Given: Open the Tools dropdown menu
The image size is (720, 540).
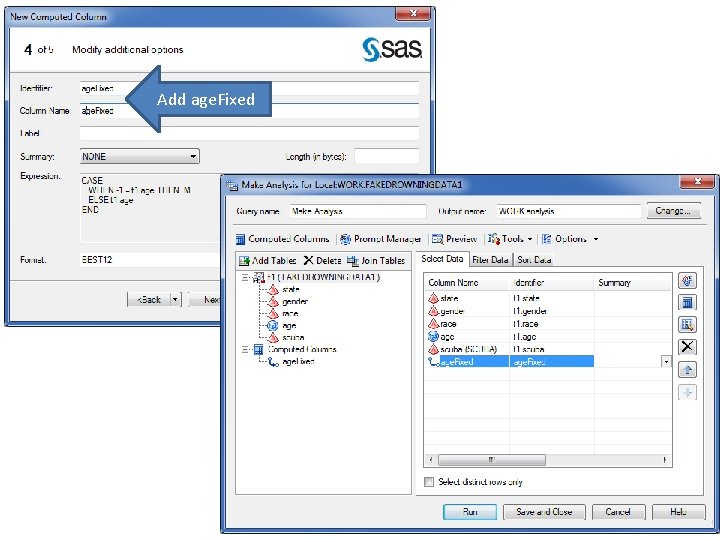Looking at the screenshot, I should tap(510, 239).
